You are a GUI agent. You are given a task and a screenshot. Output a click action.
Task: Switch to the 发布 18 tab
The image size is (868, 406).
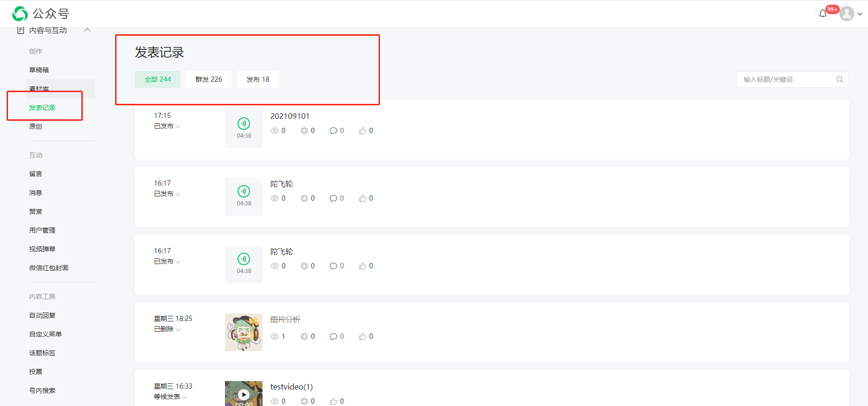point(258,79)
